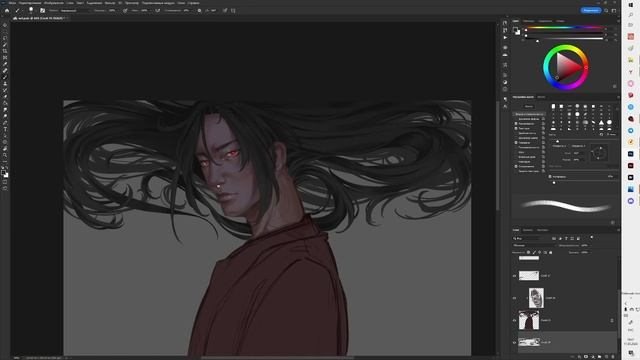Select the Brush tool in left toolbar
The image size is (640, 360).
pos(5,77)
